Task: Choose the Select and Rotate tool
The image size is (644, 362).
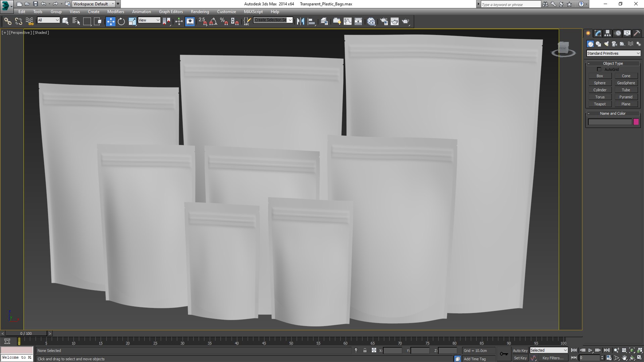Action: tap(121, 21)
